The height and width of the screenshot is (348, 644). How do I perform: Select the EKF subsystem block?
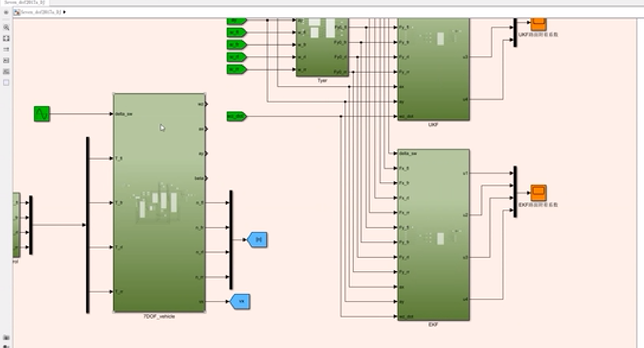[x=433, y=234]
